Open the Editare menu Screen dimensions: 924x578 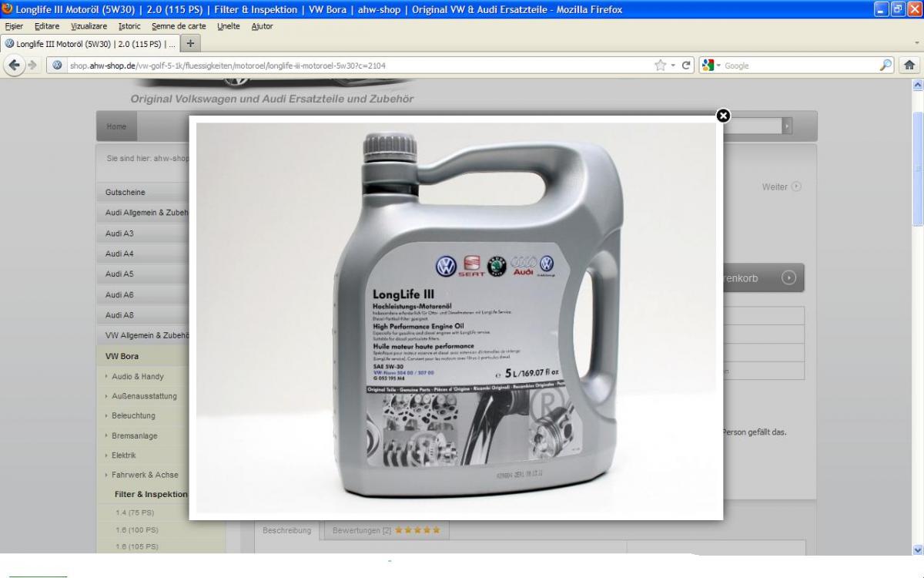[46, 26]
